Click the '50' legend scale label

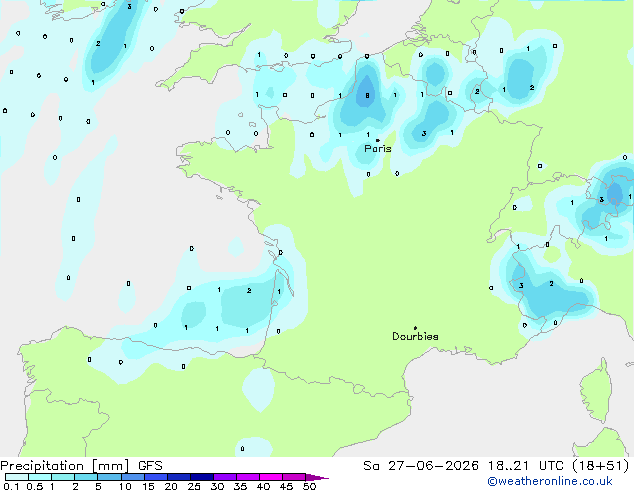pyautogui.click(x=309, y=486)
